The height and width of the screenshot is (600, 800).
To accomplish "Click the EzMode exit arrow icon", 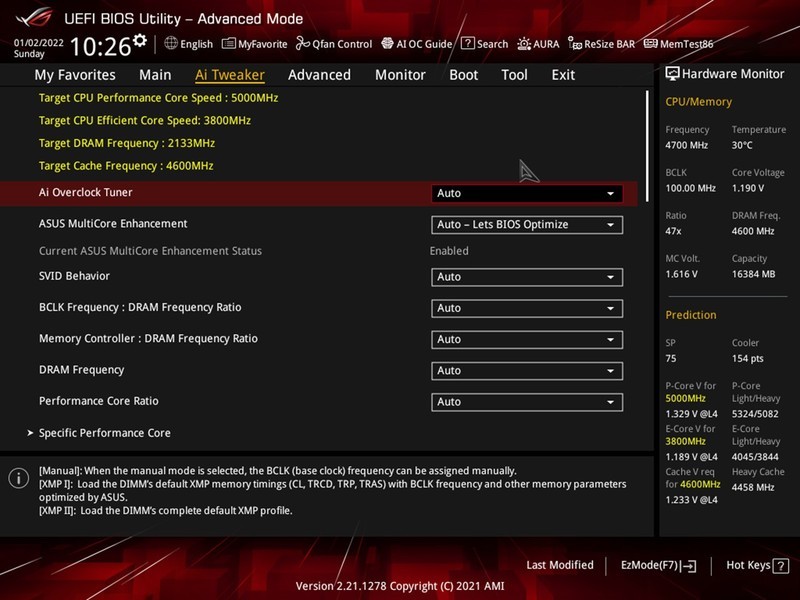I will [x=688, y=566].
